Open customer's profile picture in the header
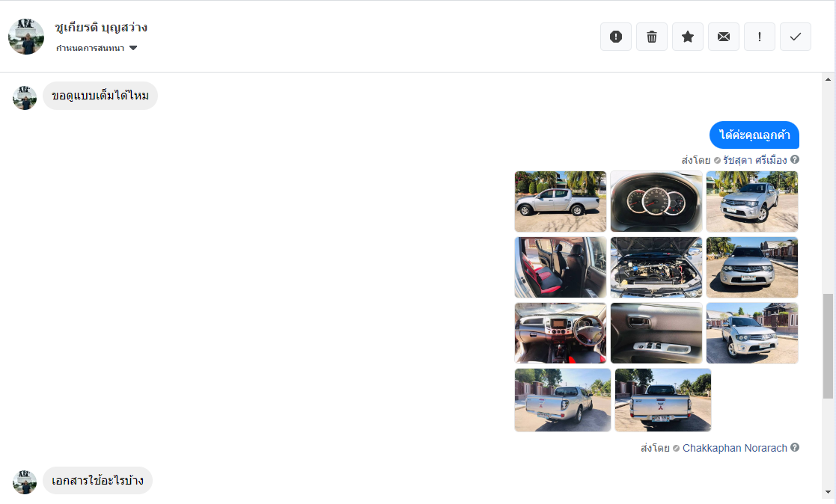The width and height of the screenshot is (836, 504). pos(25,36)
